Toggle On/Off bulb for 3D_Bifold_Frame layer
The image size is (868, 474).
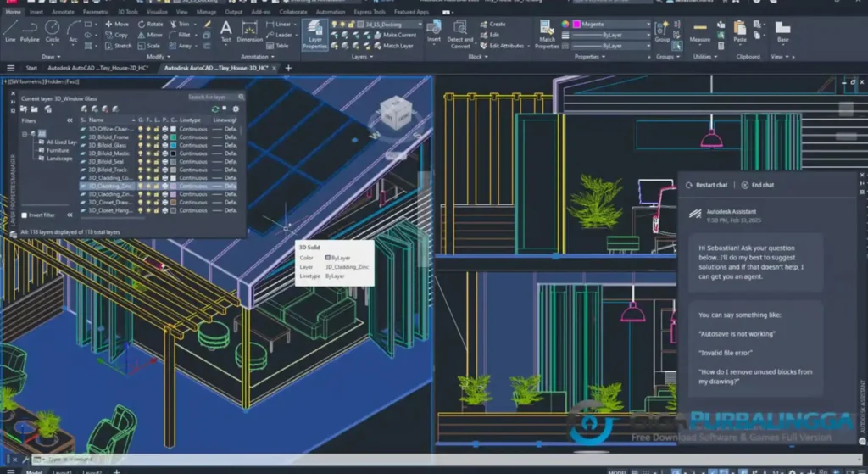(x=141, y=137)
